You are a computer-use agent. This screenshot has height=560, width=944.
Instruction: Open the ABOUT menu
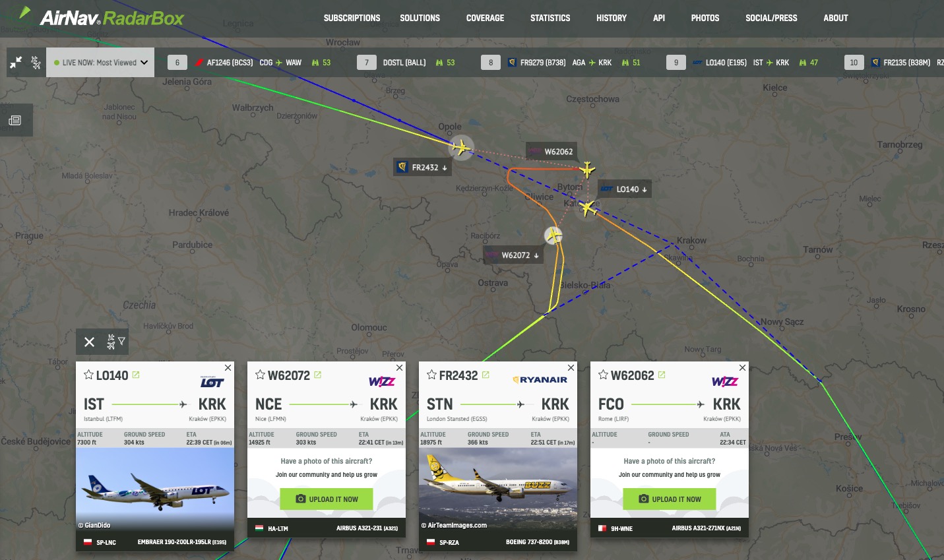(836, 18)
